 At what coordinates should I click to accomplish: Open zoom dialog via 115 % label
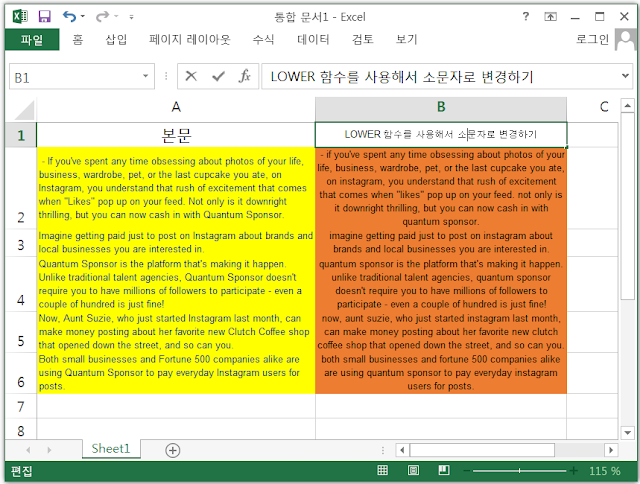[604, 471]
